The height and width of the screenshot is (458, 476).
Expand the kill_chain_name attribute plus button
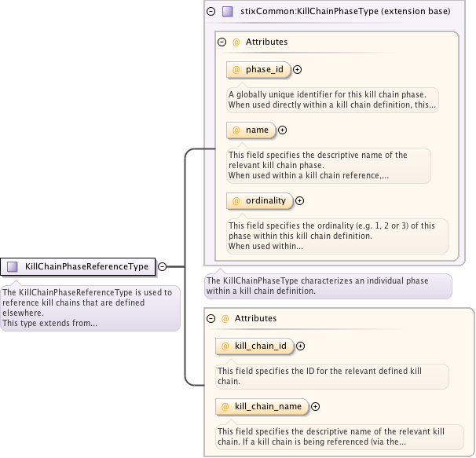coord(316,406)
